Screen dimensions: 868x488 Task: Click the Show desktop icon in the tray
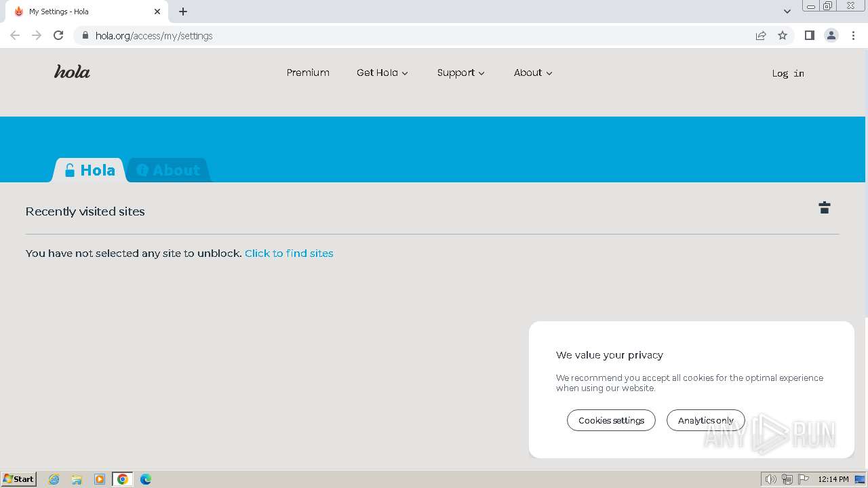(860, 479)
